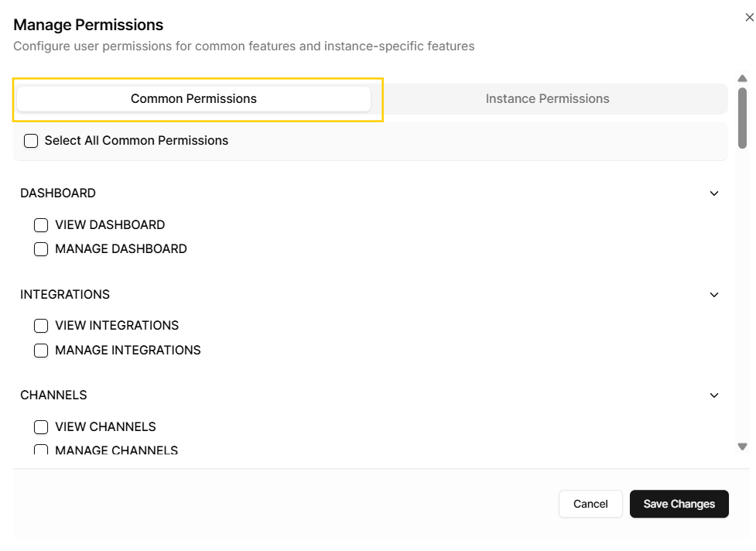Enable the View Integrations checkbox
Screen dimensions: 756x551
[41, 326]
